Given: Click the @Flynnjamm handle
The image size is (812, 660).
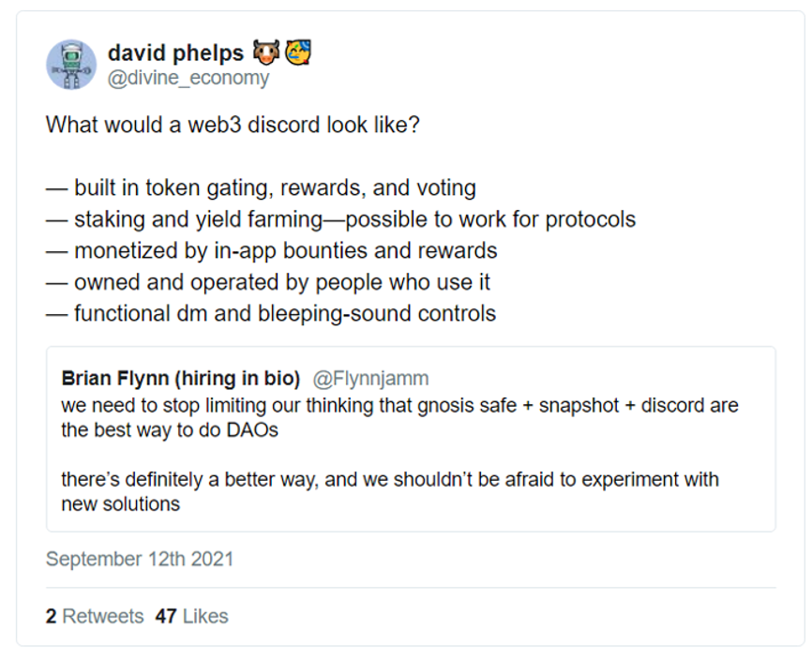Looking at the screenshot, I should (x=370, y=379).
